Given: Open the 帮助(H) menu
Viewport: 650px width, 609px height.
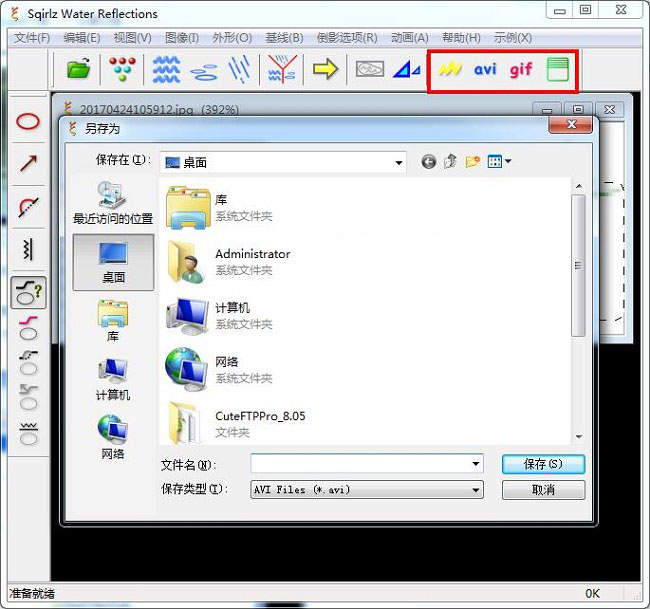Looking at the screenshot, I should click(461, 38).
